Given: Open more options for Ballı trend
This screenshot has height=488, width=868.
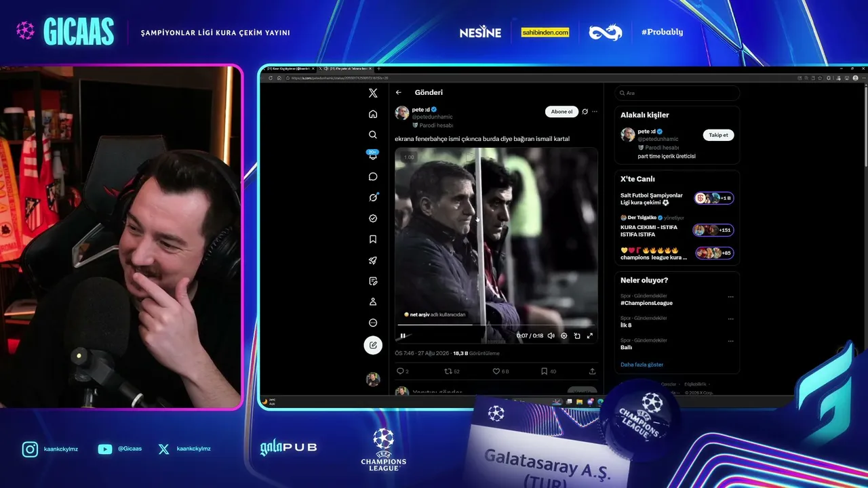Looking at the screenshot, I should pyautogui.click(x=730, y=340).
